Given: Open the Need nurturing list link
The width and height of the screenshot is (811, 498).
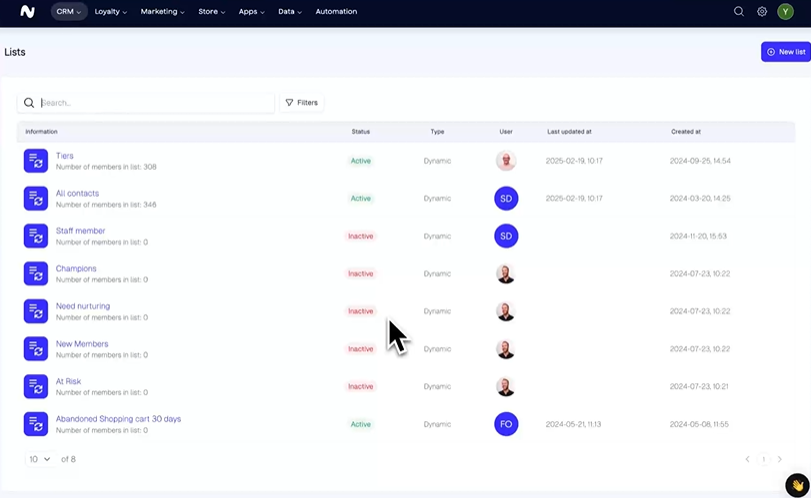Looking at the screenshot, I should pos(83,306).
